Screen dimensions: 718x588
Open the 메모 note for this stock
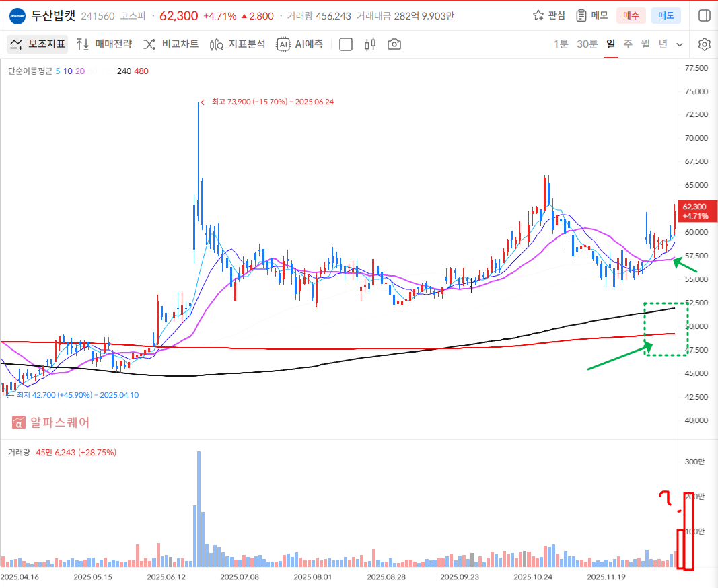point(591,15)
